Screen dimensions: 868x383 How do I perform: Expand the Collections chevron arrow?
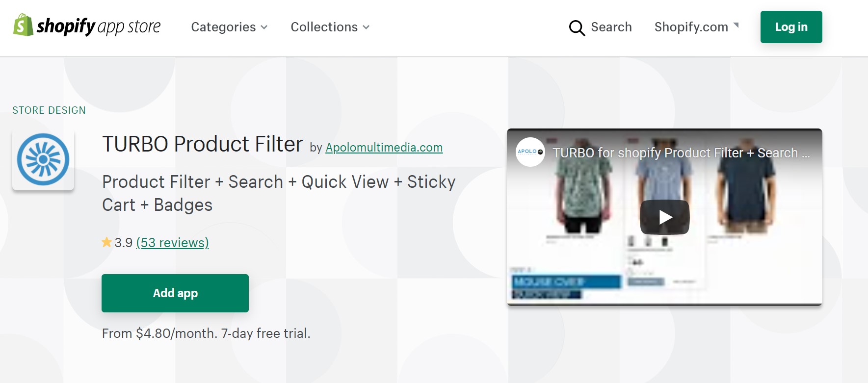[x=366, y=27]
